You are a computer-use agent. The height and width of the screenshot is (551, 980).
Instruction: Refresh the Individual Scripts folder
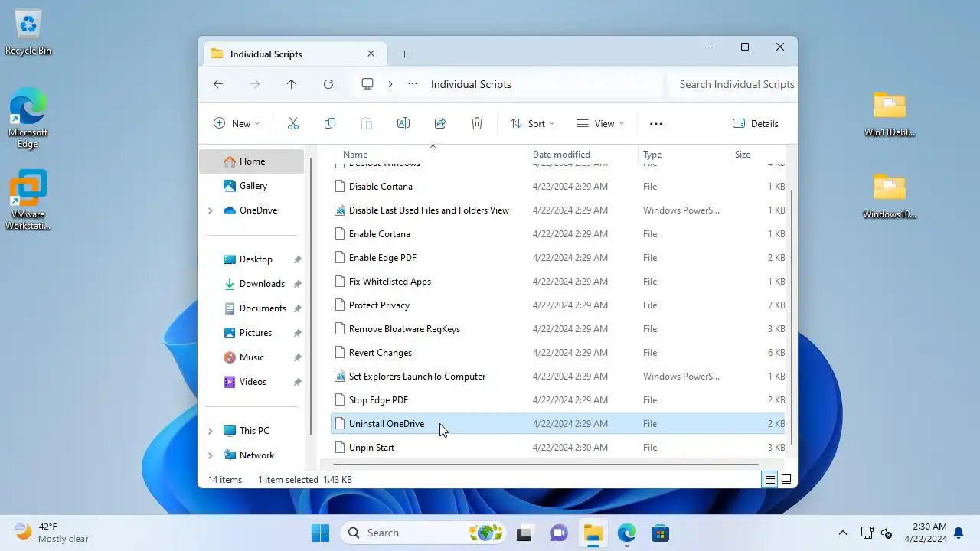[328, 84]
